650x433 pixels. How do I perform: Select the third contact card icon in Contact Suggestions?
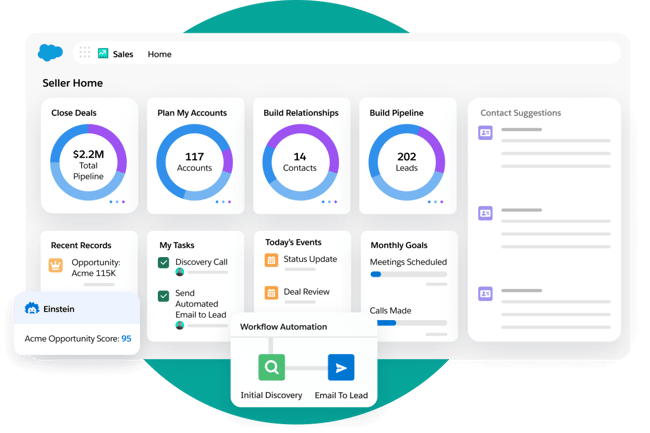click(485, 293)
